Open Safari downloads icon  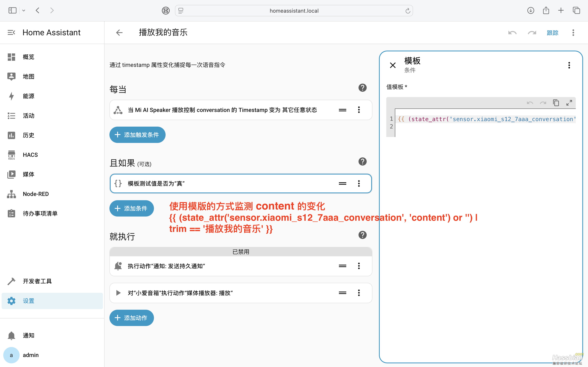coord(531,10)
